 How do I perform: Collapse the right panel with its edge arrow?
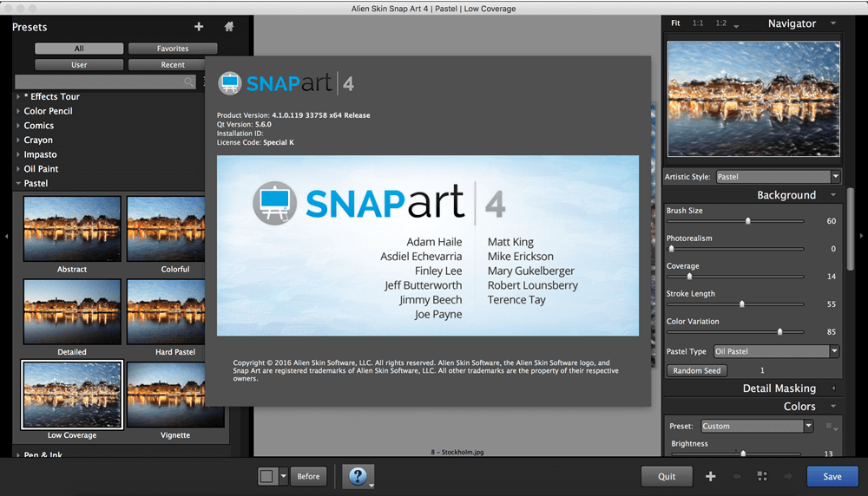click(x=861, y=236)
